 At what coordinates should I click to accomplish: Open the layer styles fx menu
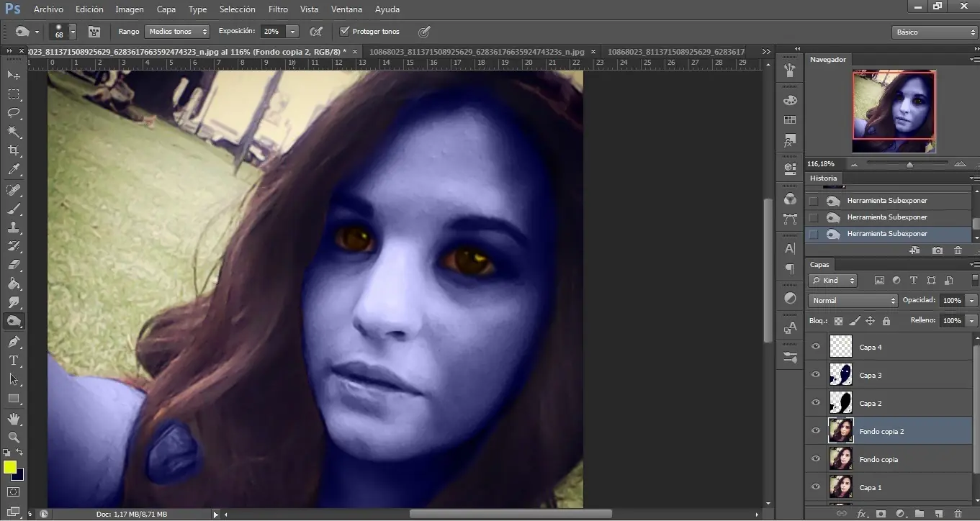[x=861, y=514]
